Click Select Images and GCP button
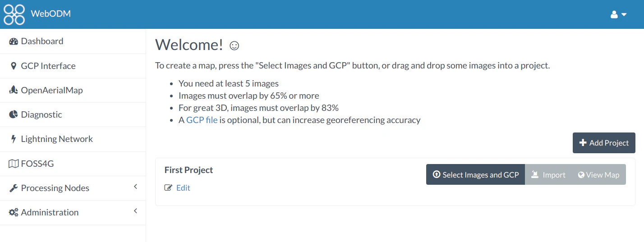Image resolution: width=644 pixels, height=242 pixels. (x=475, y=175)
